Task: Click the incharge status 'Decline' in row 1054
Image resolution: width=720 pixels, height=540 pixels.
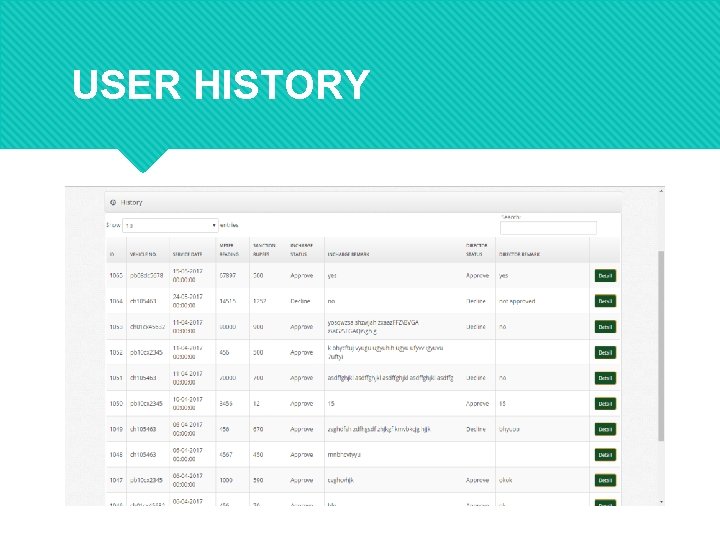Action: 300,301
